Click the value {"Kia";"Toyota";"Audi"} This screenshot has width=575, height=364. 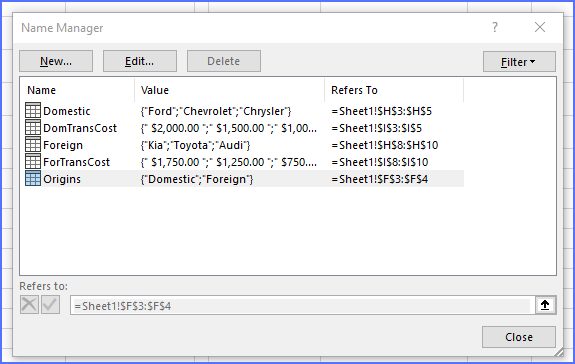tap(195, 145)
